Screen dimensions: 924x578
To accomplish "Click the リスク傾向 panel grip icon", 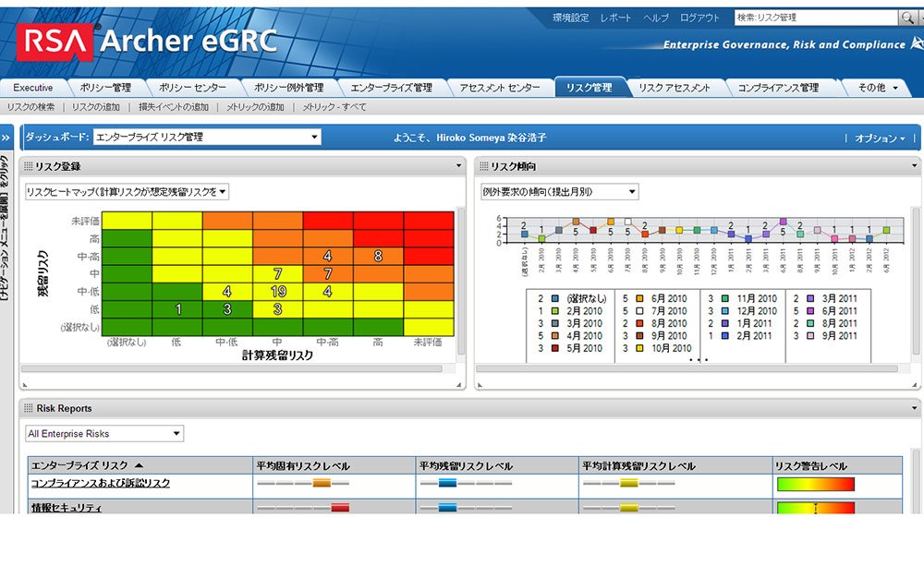I will pyautogui.click(x=484, y=166).
